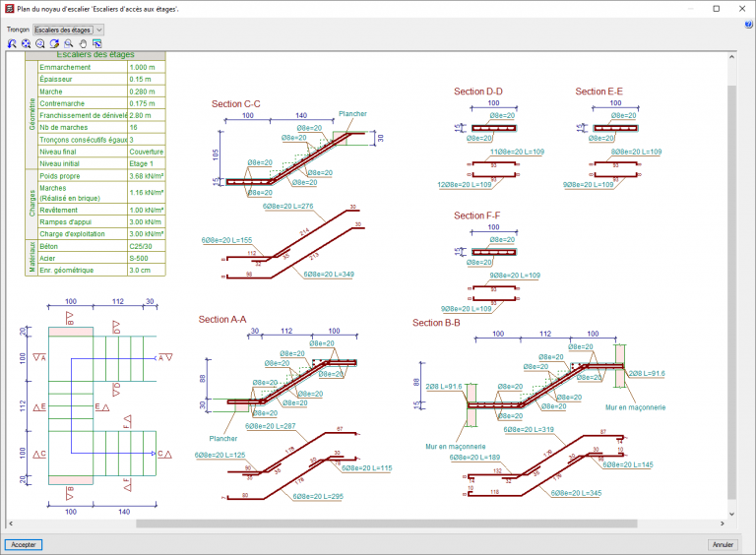Click the '6Ø8e=20 L=287' rebar label
Image resolution: width=756 pixels, height=555 pixels.
271,426
